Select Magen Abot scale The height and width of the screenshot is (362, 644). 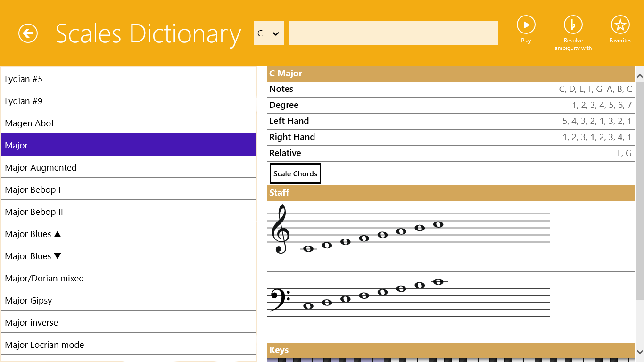click(128, 123)
